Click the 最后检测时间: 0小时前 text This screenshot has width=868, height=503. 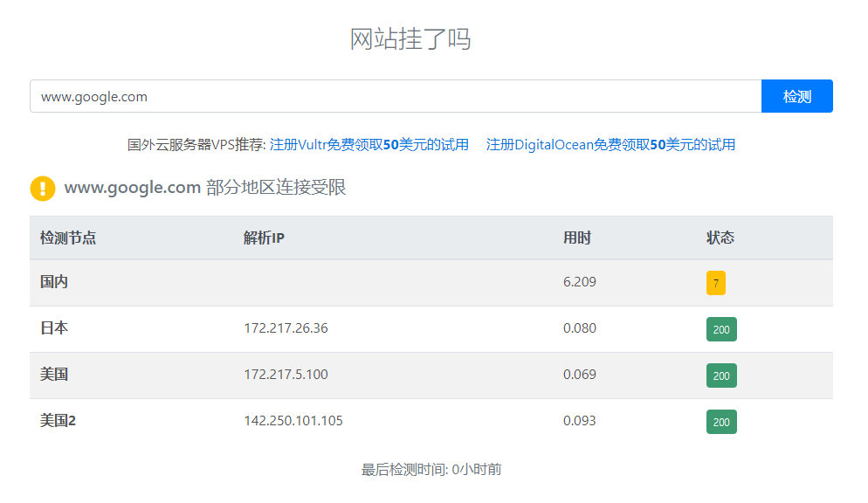click(431, 470)
